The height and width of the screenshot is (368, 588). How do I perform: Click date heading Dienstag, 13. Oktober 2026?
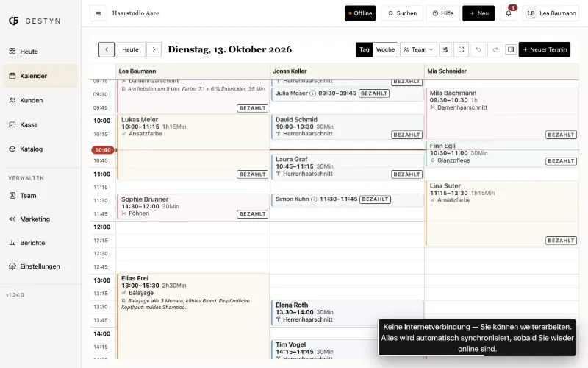(229, 49)
